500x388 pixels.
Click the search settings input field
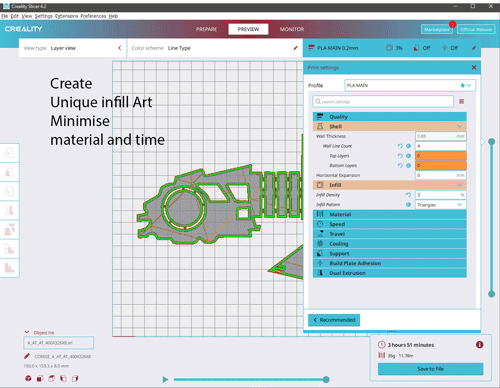pyautogui.click(x=383, y=101)
